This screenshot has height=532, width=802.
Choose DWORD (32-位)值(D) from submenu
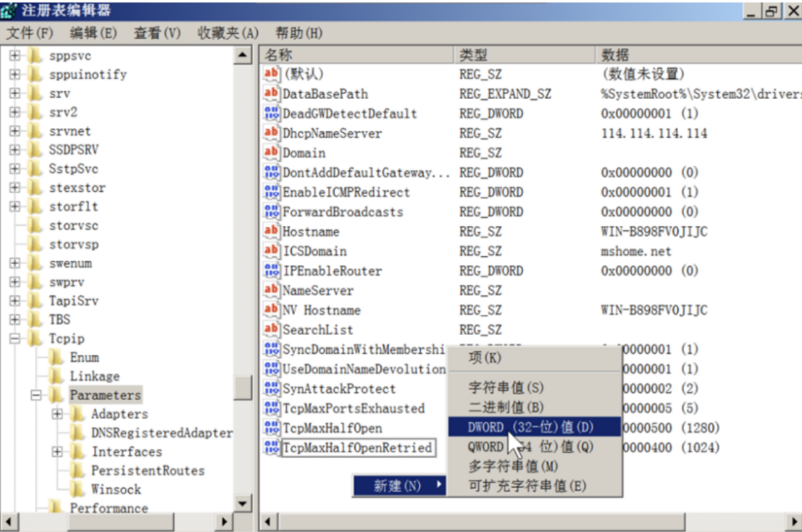535,427
